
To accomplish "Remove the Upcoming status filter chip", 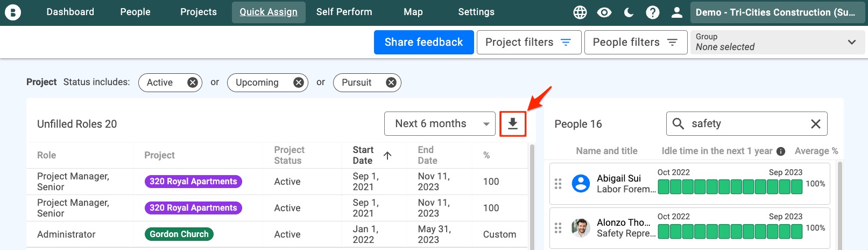I will pyautogui.click(x=298, y=82).
